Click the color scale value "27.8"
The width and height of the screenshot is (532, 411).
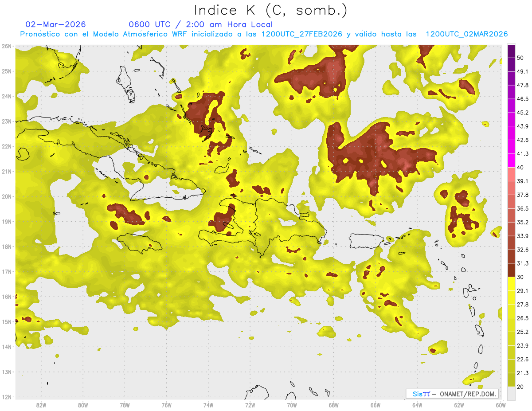point(523,305)
